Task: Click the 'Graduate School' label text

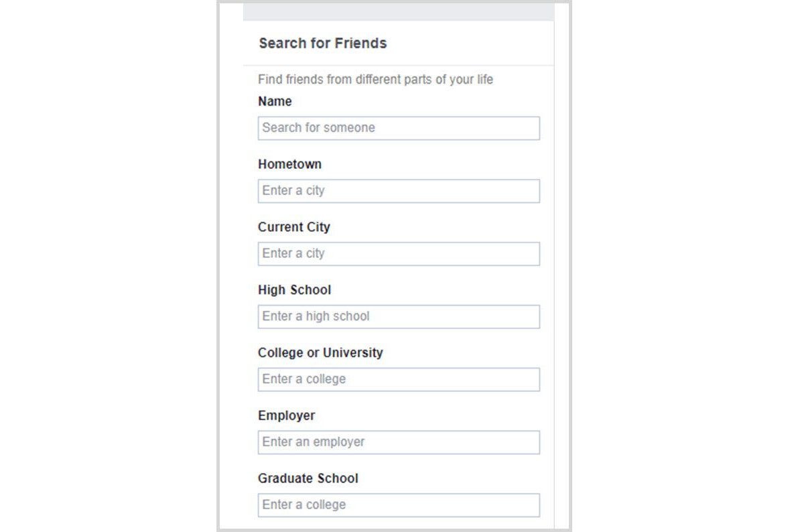Action: tap(308, 478)
